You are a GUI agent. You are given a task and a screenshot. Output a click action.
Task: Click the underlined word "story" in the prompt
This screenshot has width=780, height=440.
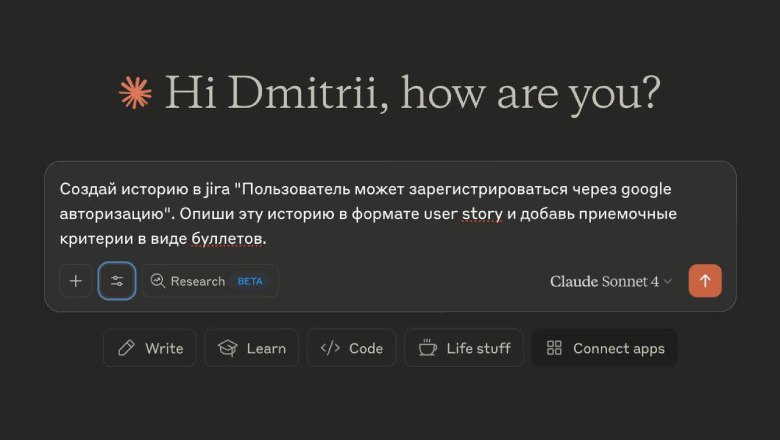pos(482,214)
